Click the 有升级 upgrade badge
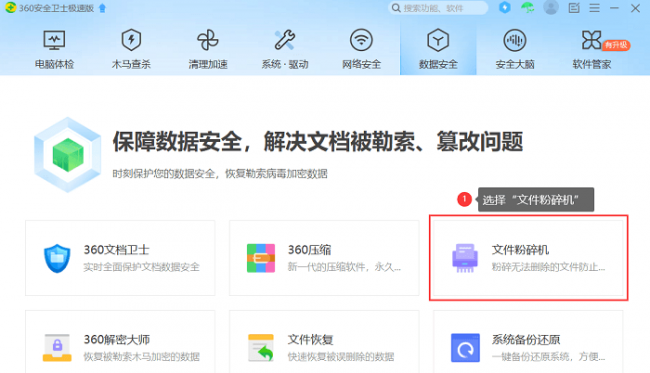650x373 pixels. click(616, 45)
